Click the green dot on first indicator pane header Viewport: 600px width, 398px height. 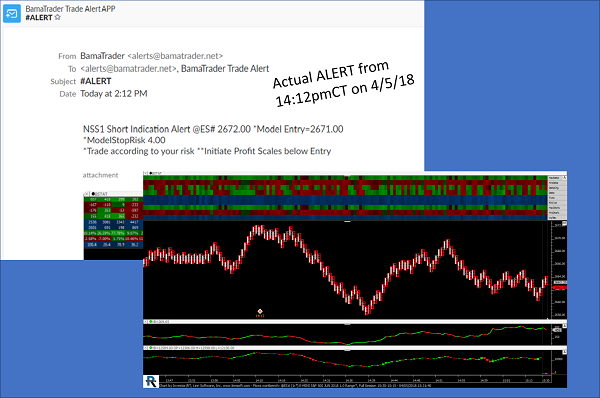(x=151, y=322)
